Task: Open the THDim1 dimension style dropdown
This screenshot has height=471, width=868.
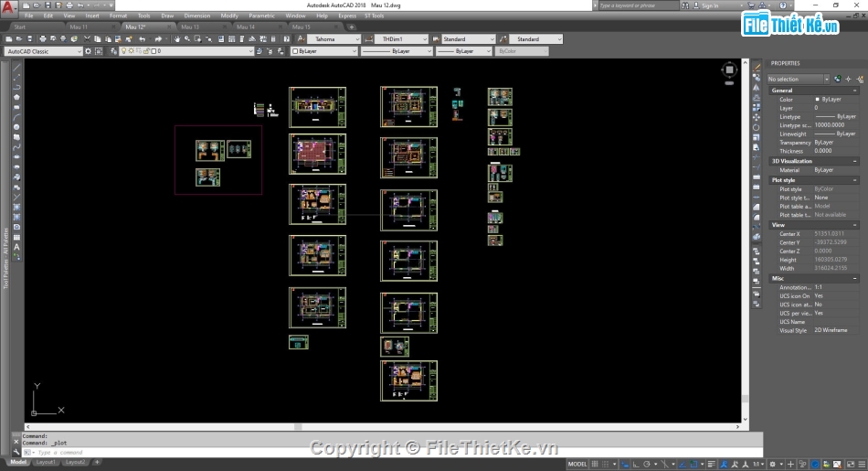Action: [401, 38]
